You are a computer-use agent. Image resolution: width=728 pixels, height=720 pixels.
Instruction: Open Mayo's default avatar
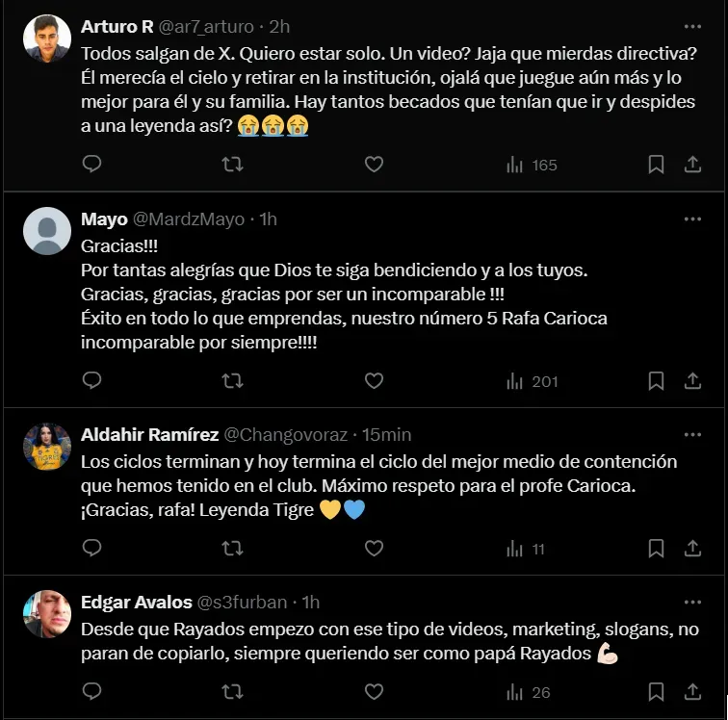pyautogui.click(x=47, y=231)
